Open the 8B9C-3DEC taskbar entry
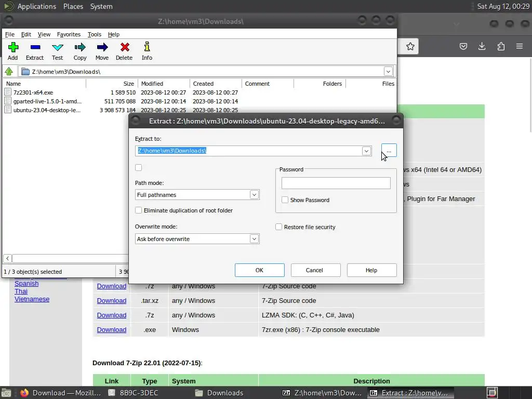The image size is (532, 399). click(133, 393)
